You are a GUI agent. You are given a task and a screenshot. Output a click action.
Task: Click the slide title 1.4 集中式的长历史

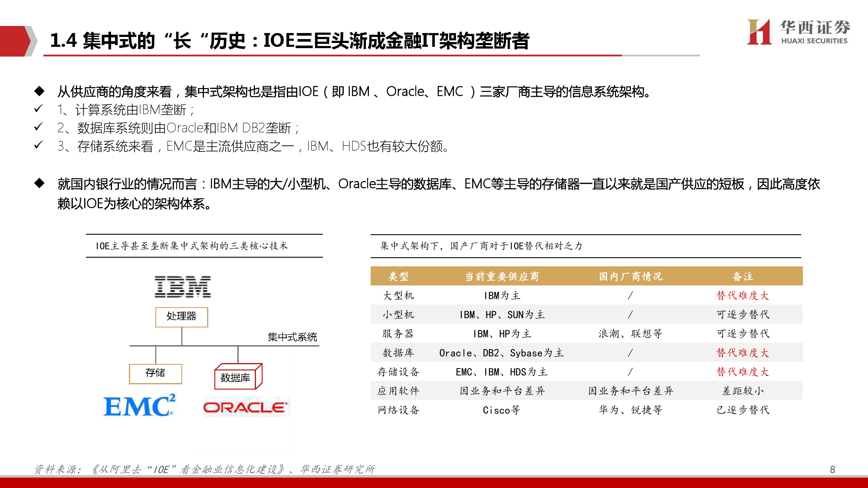pos(289,41)
